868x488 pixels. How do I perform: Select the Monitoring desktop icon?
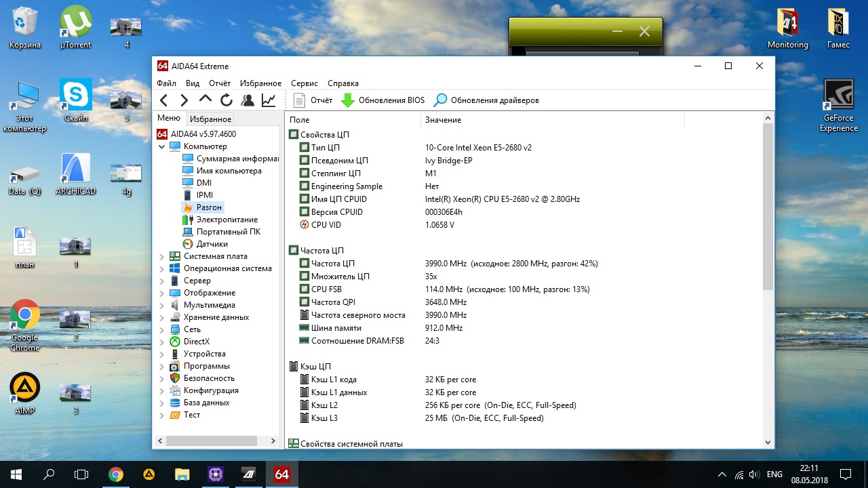(788, 28)
